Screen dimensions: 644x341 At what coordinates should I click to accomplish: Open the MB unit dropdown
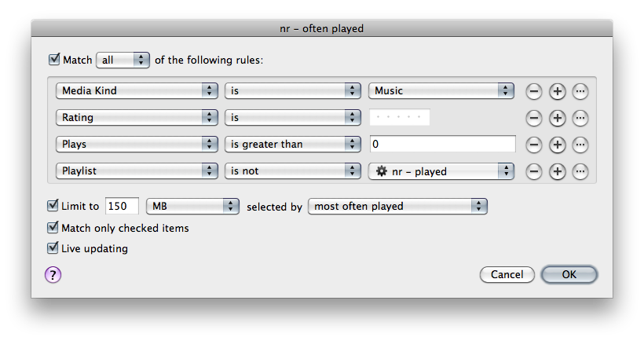192,206
